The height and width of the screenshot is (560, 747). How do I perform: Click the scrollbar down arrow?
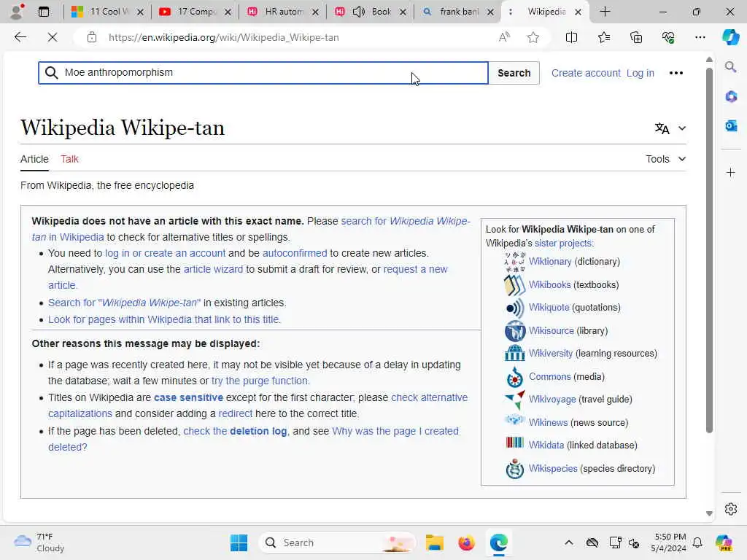tap(709, 513)
